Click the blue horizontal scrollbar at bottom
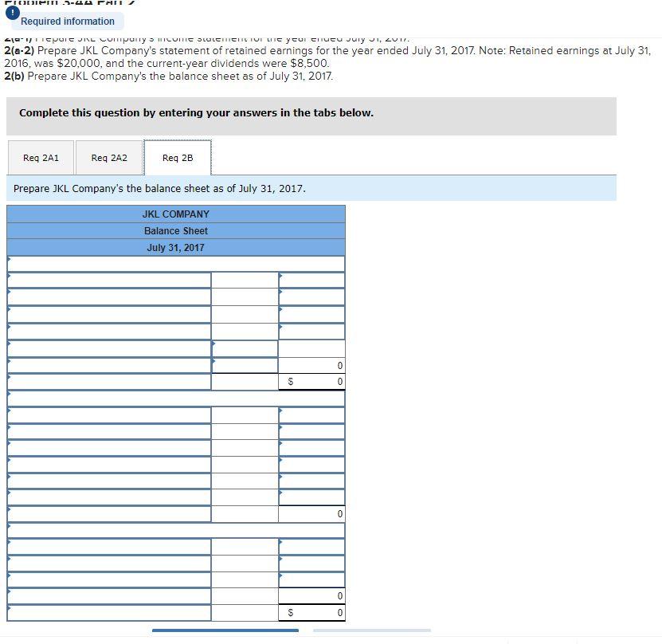 (225, 630)
